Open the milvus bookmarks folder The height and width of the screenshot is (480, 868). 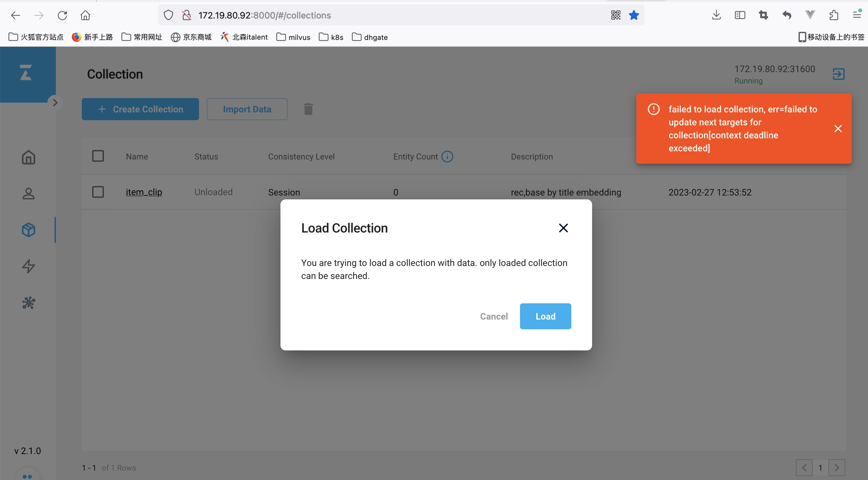pos(293,37)
